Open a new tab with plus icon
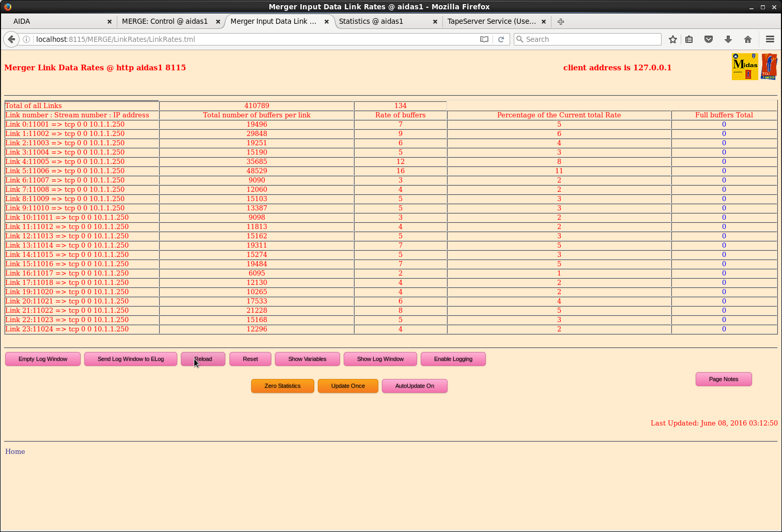Image resolution: width=782 pixels, height=532 pixels. point(561,21)
